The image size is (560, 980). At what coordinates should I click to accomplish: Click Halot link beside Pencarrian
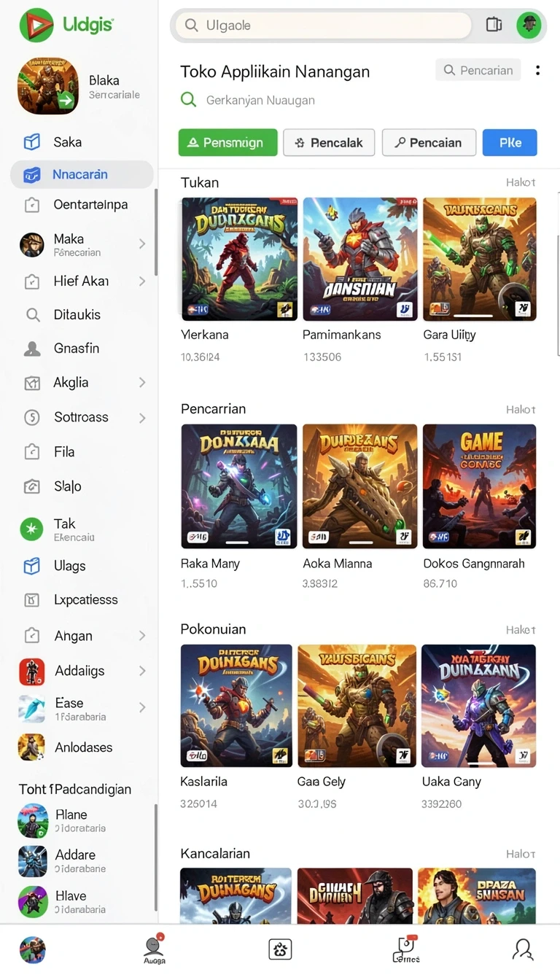[x=521, y=409]
